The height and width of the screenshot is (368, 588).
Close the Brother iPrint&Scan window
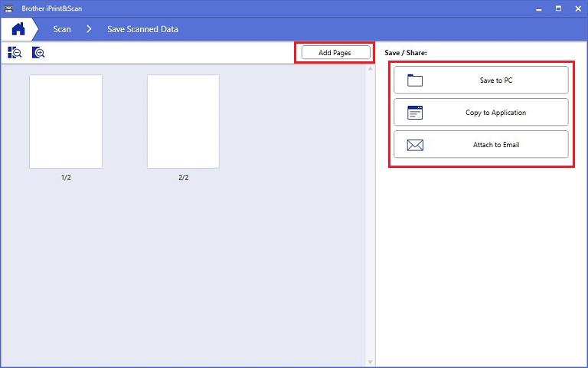[578, 8]
